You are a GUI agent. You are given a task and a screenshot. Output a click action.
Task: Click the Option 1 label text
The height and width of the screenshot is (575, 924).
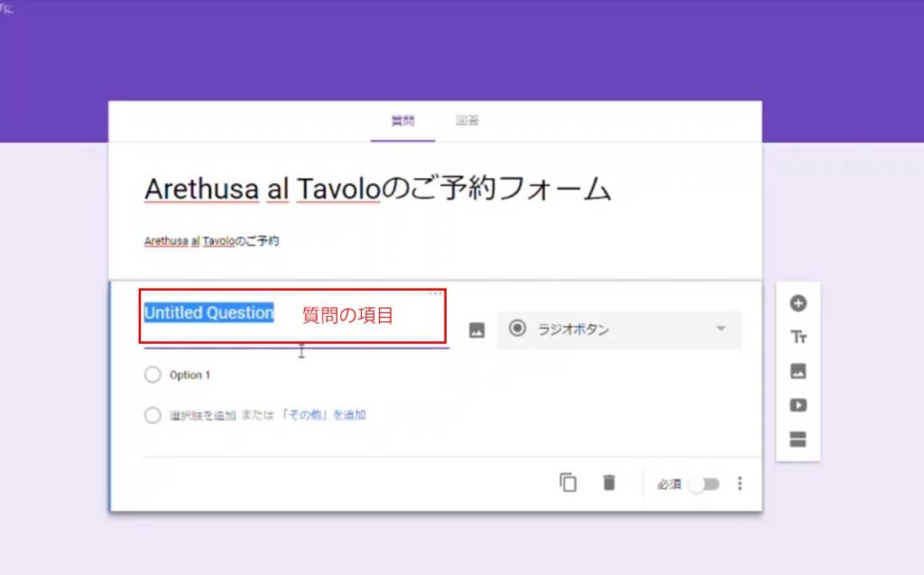[189, 376]
